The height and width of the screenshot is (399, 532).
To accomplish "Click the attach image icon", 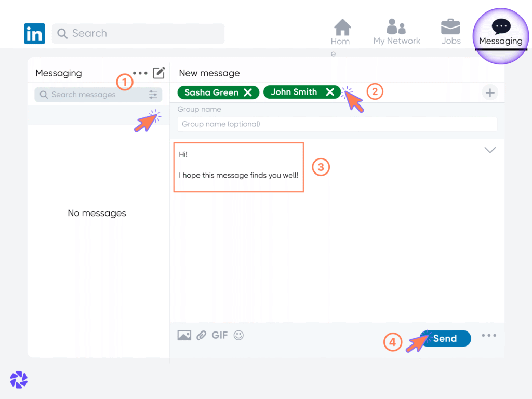I will click(x=184, y=335).
